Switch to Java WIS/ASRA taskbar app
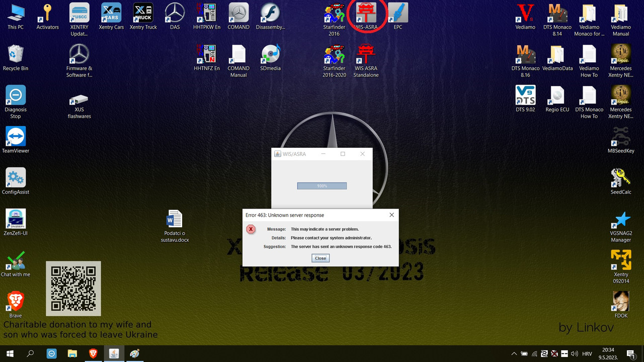This screenshot has width=644, height=362. 114,353
